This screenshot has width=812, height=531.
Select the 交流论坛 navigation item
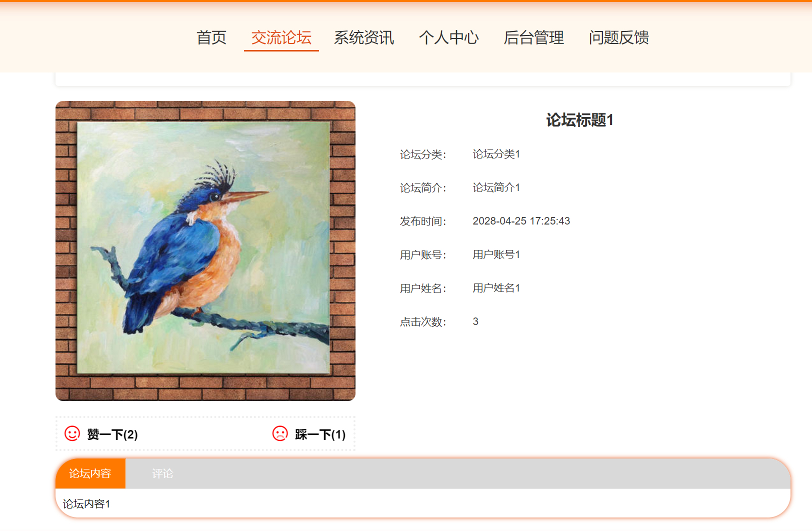pos(281,37)
